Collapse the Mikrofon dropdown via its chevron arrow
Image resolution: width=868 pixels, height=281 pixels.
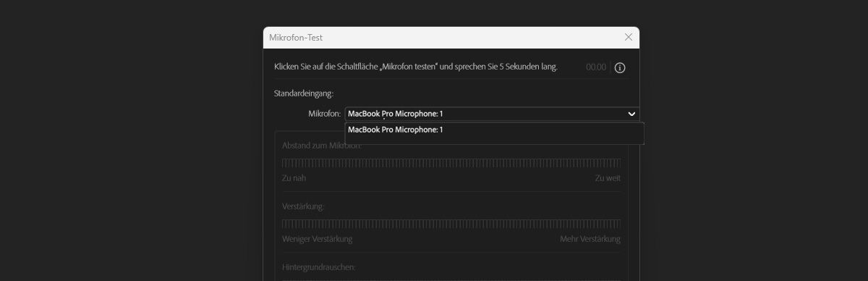[x=631, y=114]
